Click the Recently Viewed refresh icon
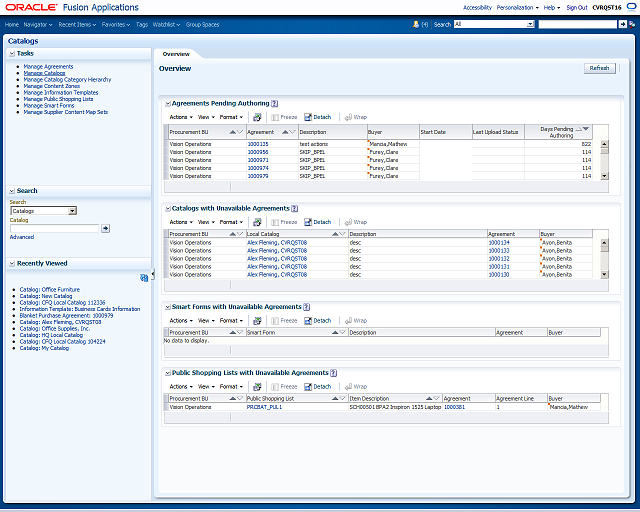Screen dimensions: 640x512 144,278
